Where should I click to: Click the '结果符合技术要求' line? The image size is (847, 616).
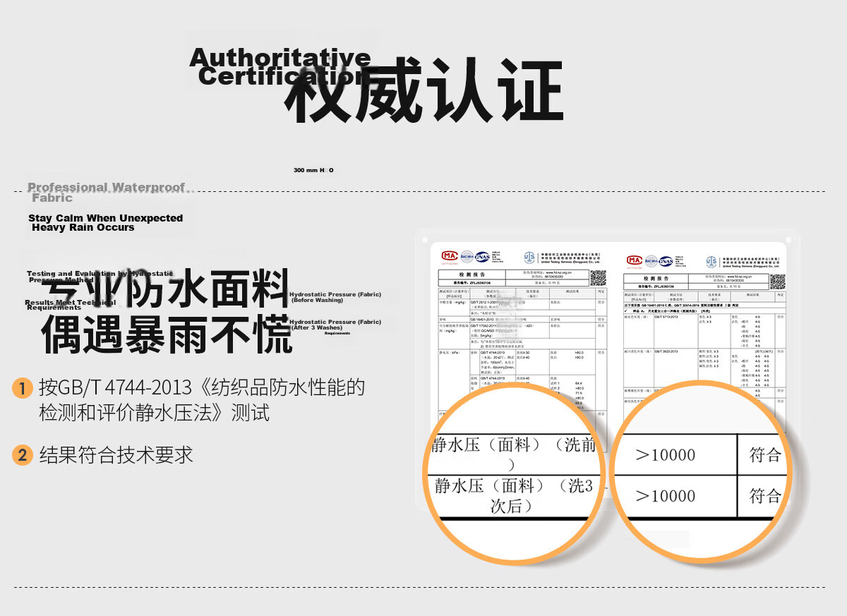click(116, 455)
